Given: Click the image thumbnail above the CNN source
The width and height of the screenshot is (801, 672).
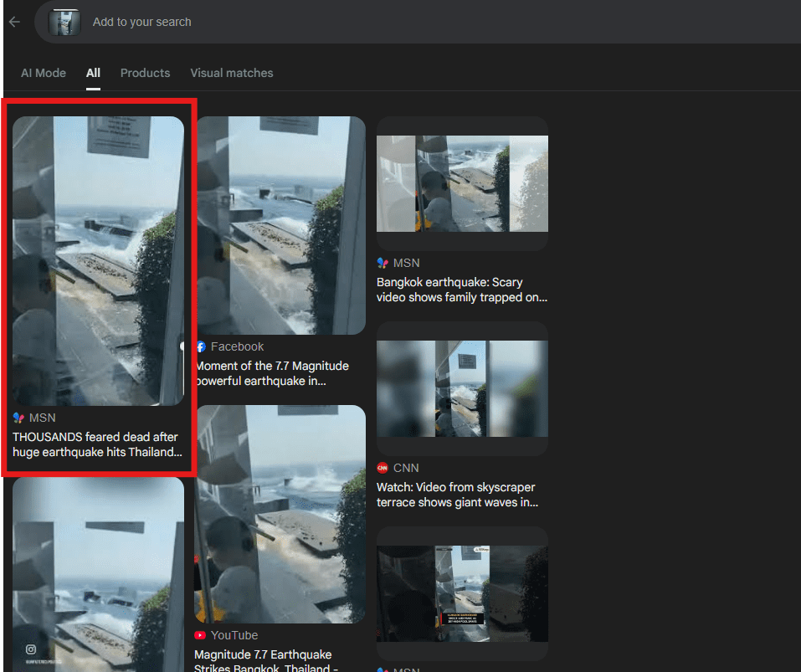Looking at the screenshot, I should click(x=462, y=388).
